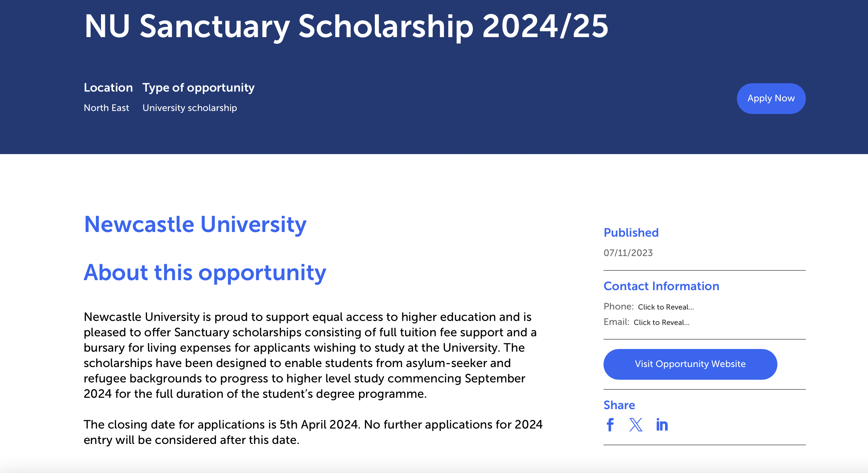Select the 'About this opportunity' section heading

205,273
